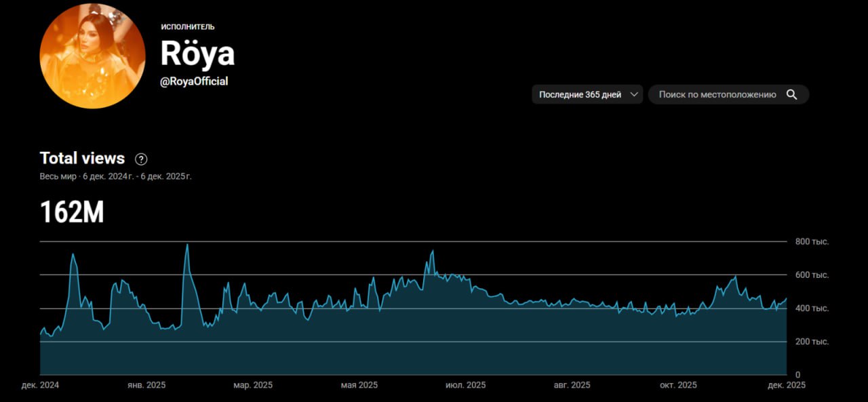Viewport: 868px width, 402px height.
Task: Click the "авг. 2025" x-axis label
Action: pos(572,385)
